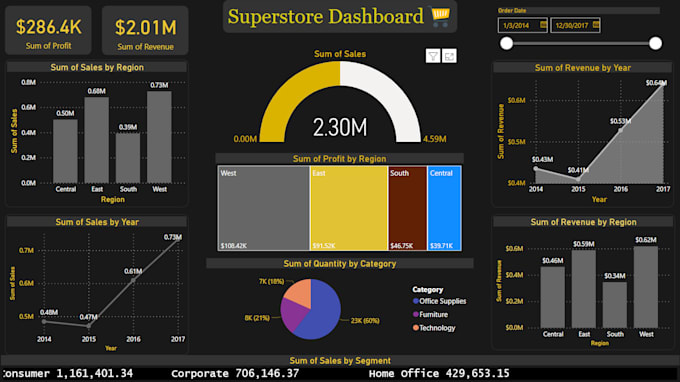Click the Sum of Sales by Year title
The width and height of the screenshot is (680, 382).
click(97, 222)
